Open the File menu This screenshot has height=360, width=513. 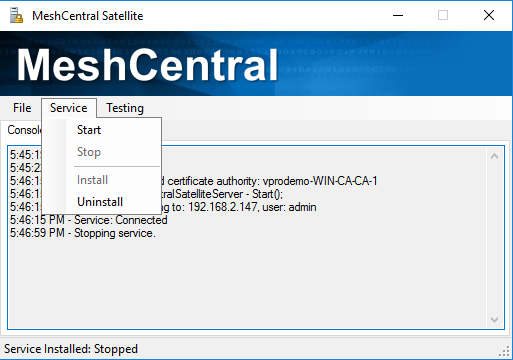click(x=22, y=108)
